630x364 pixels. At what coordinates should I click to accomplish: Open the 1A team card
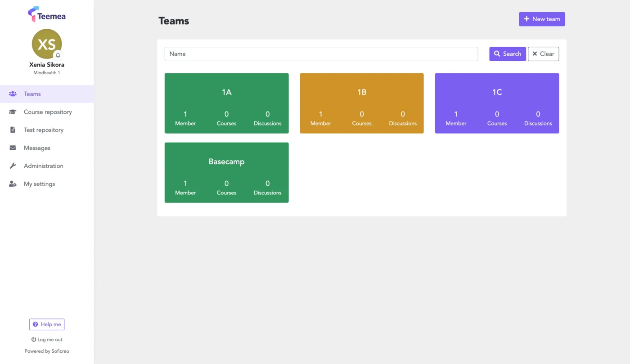(226, 103)
